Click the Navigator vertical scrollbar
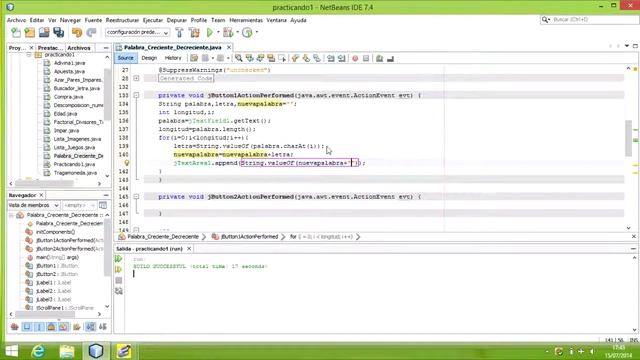This screenshot has width=640, height=360. 107,247
